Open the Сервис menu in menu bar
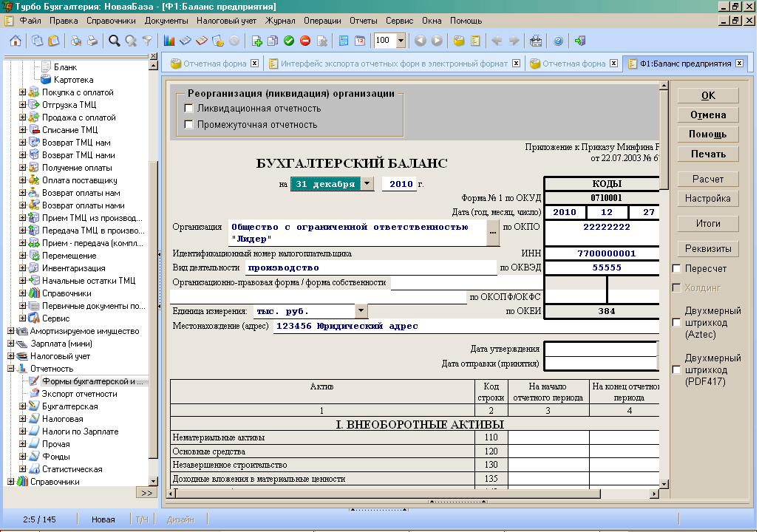The height and width of the screenshot is (532, 759). tap(399, 21)
